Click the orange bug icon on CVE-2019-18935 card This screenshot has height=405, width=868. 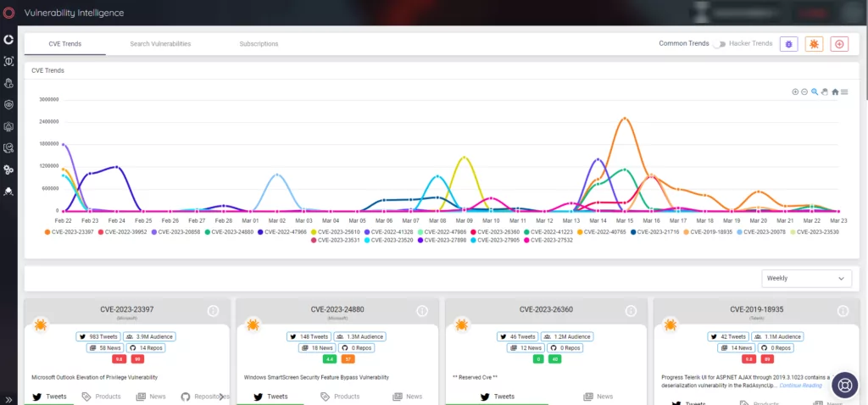pos(670,325)
